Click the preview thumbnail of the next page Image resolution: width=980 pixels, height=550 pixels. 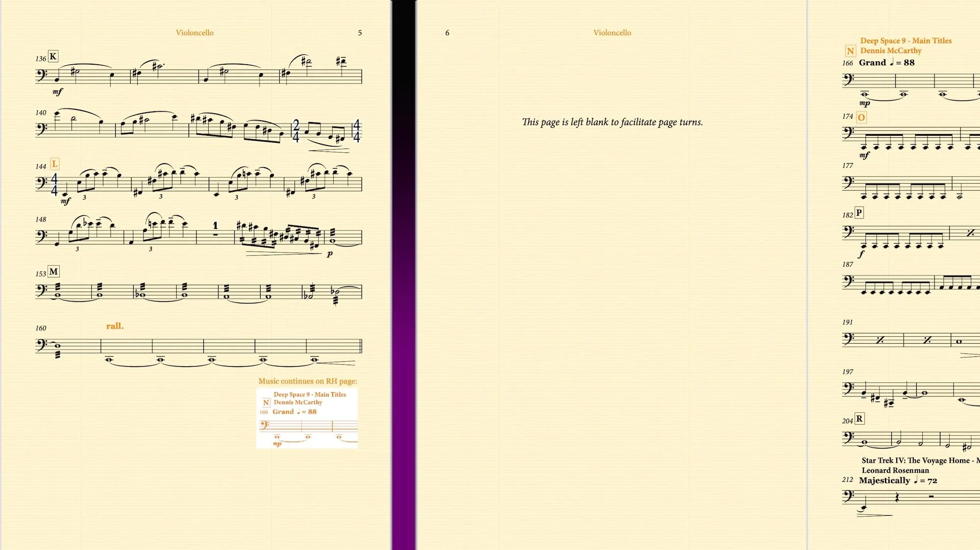coord(307,418)
